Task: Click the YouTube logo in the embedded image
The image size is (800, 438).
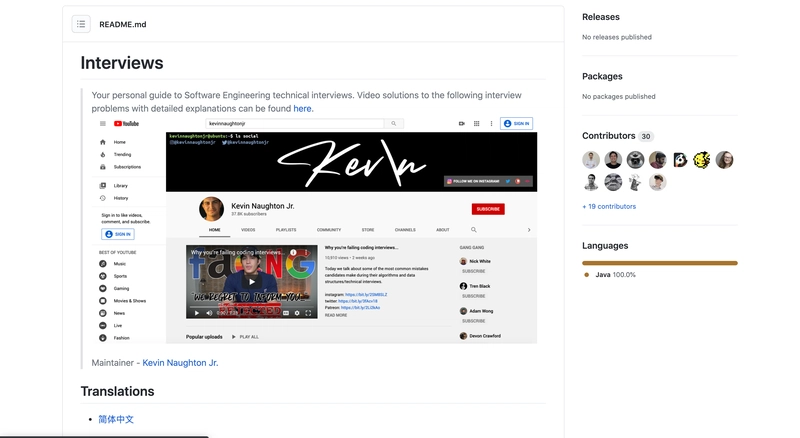Action: (x=126, y=124)
